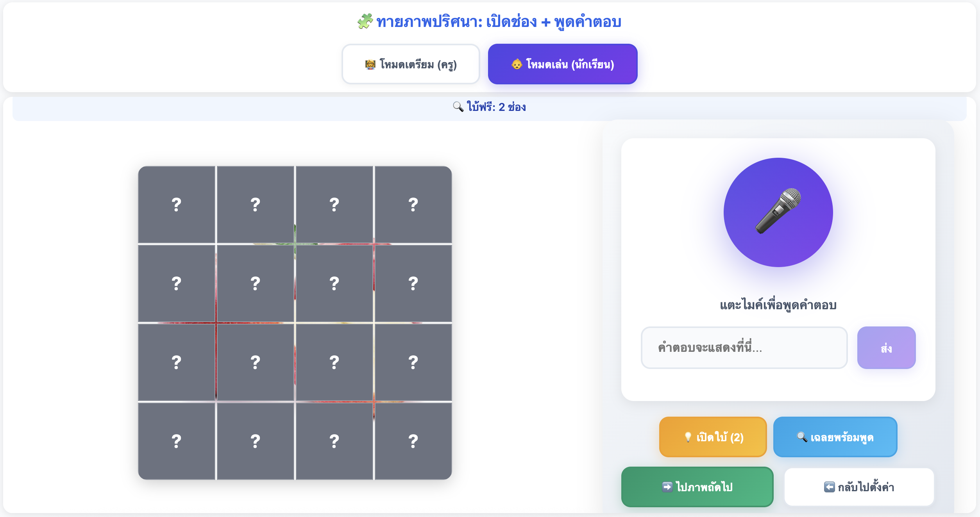Viewport: 980px width, 517px height.
Task: Select student play mode (โหมดเล่น)
Action: pyautogui.click(x=562, y=64)
